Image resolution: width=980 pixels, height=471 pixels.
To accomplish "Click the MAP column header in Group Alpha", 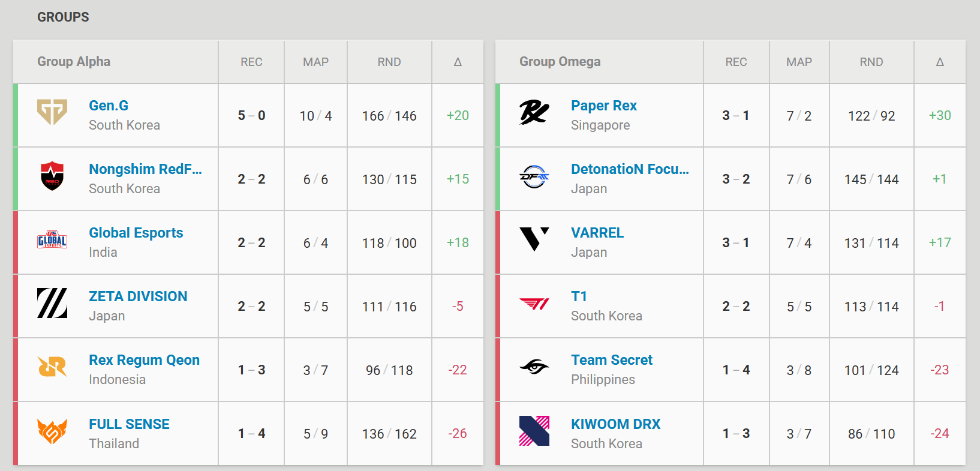I will (315, 62).
